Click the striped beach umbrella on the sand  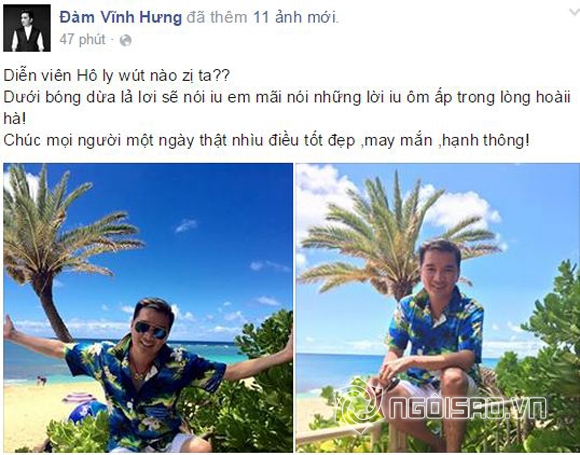(79, 398)
